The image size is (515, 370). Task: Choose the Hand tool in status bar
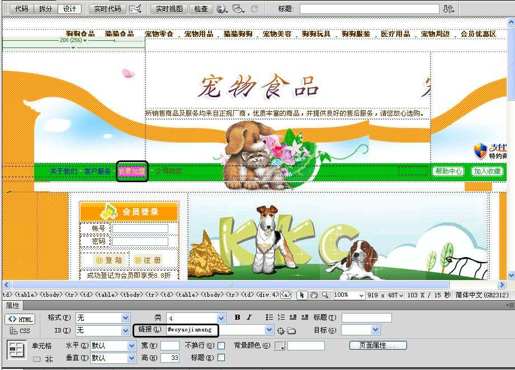314,295
